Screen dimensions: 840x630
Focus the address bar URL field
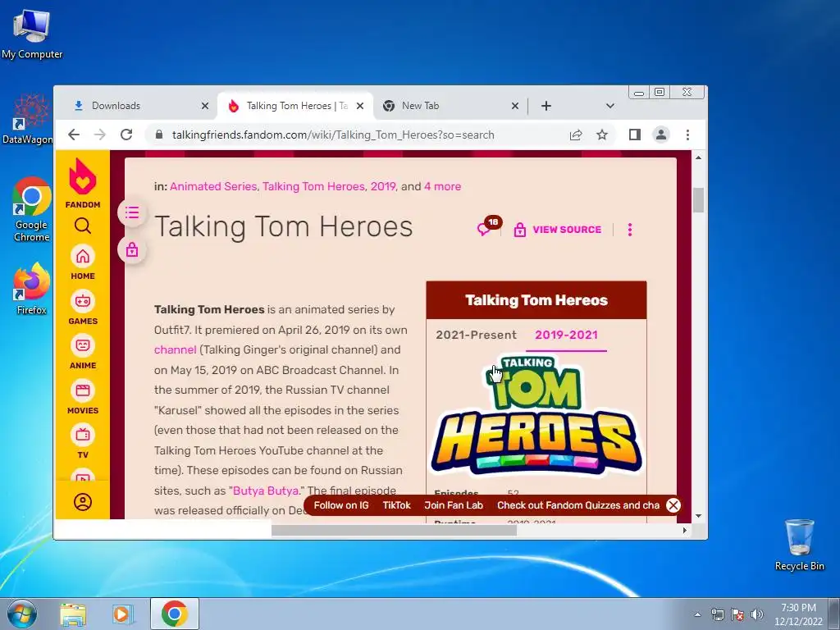pos(333,135)
